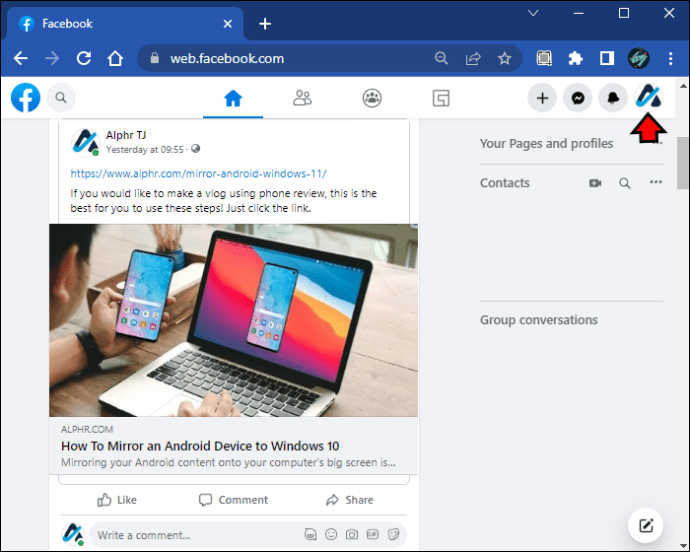
Task: Open the Create plus menu
Action: (542, 98)
